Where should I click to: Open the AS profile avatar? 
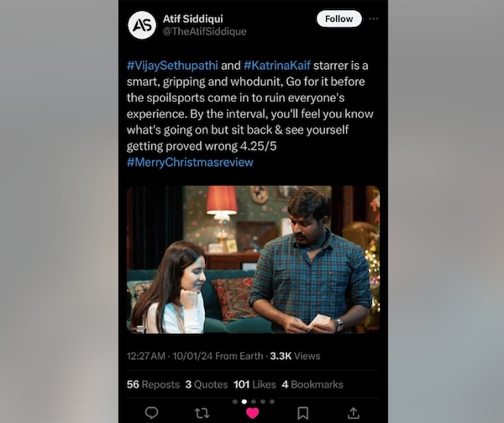click(x=142, y=25)
